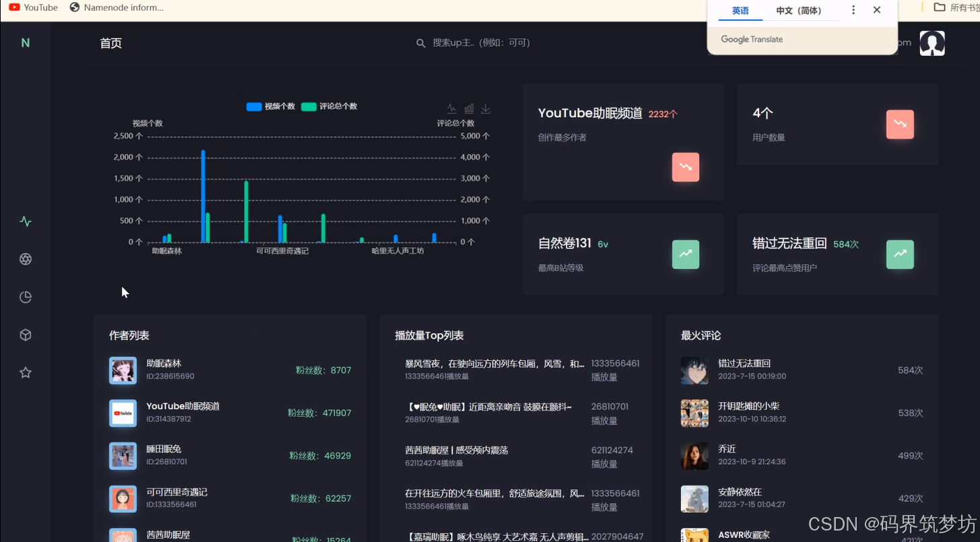The width and height of the screenshot is (980, 542).
Task: Click 播放量Top列表 panel heading
Action: (x=429, y=335)
